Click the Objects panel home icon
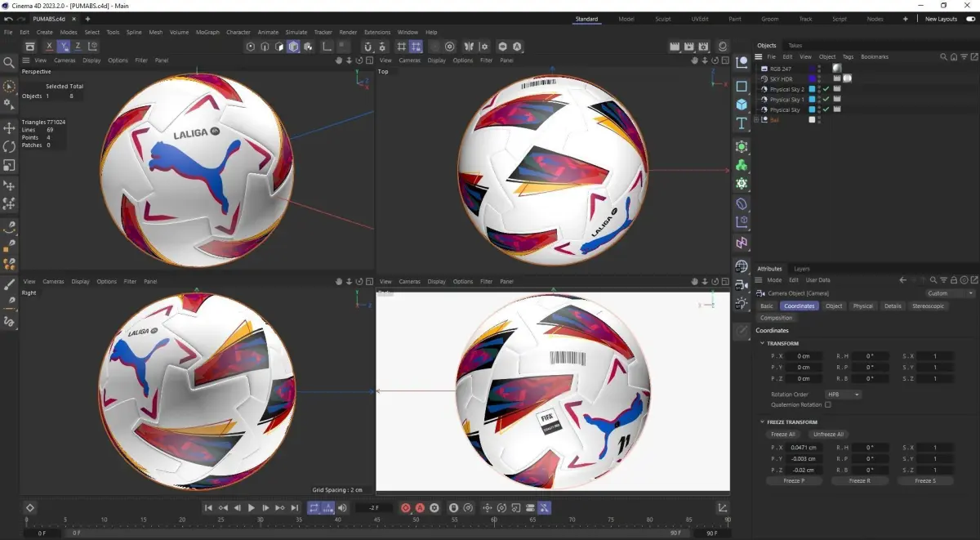The image size is (980, 540). (953, 57)
